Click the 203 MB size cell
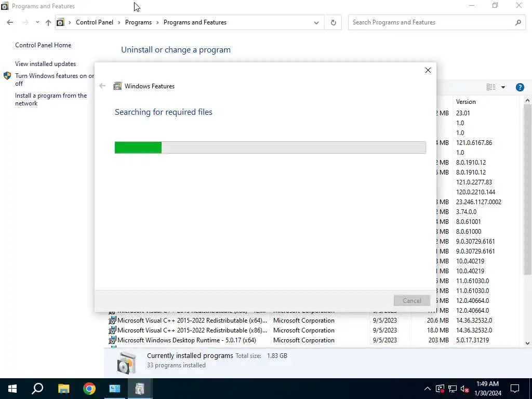Image resolution: width=532 pixels, height=399 pixels. pos(438,340)
